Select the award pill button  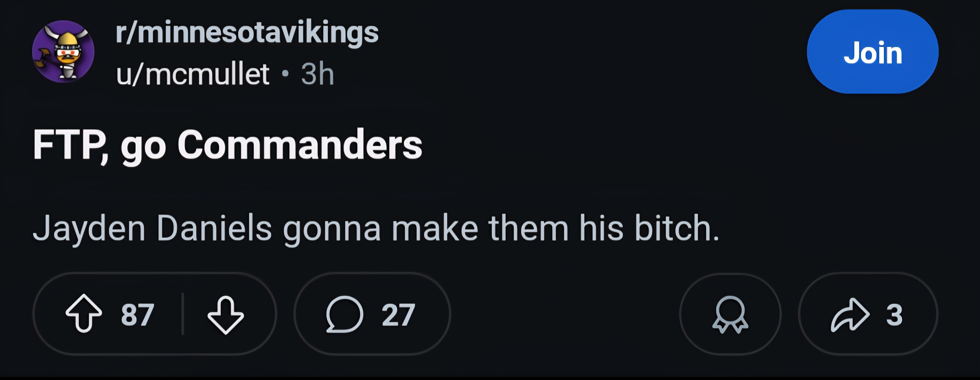coord(730,314)
